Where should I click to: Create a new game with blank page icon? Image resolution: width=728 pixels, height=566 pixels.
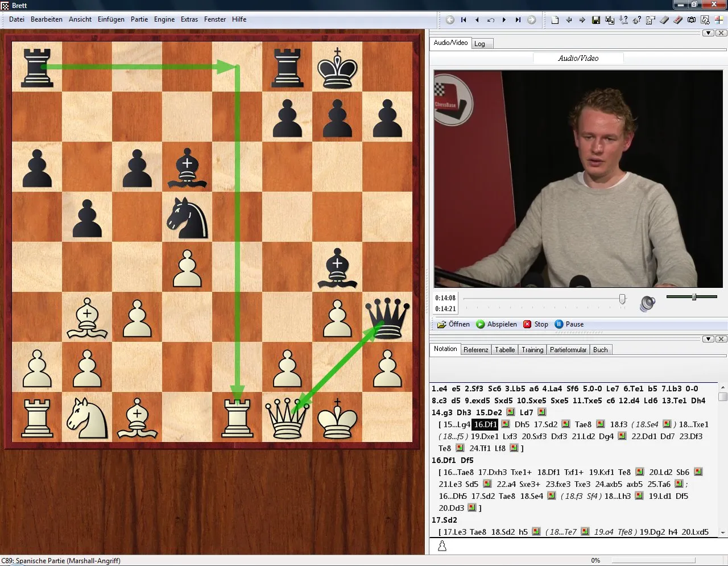click(555, 20)
